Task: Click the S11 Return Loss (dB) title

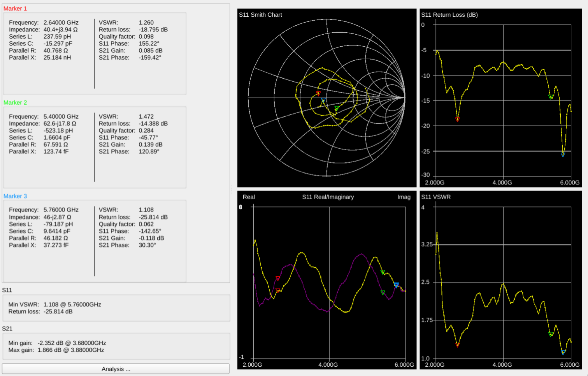Action: (x=449, y=15)
